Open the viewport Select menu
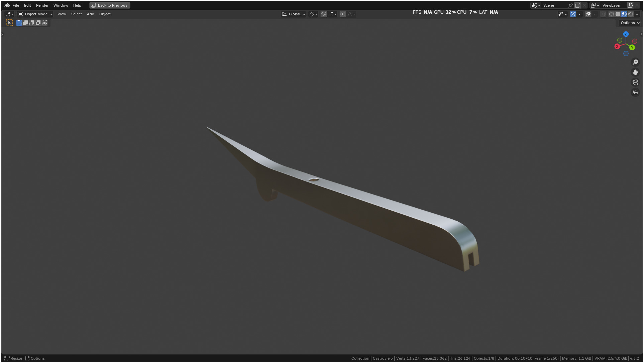 tap(76, 14)
